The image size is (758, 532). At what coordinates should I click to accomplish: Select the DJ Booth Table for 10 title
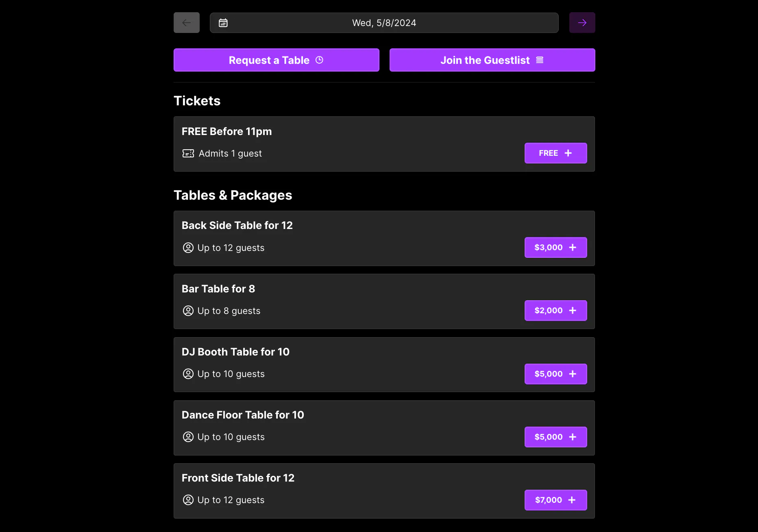[x=235, y=352]
